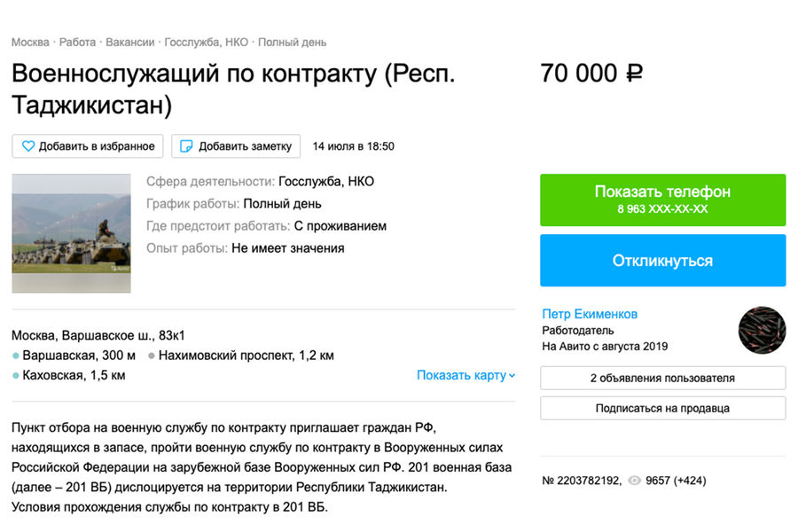The image size is (798, 532).
Task: Click the Нахимовский проспект metro dot
Action: (x=152, y=356)
